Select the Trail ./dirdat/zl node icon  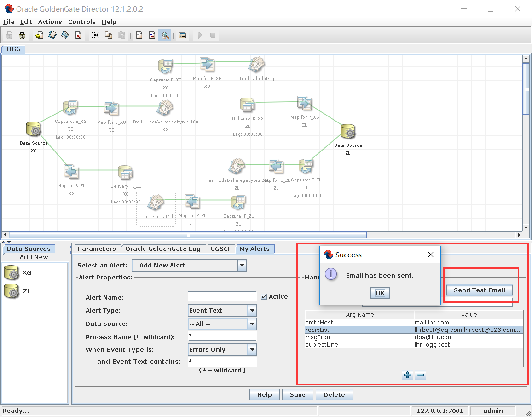pos(156,202)
